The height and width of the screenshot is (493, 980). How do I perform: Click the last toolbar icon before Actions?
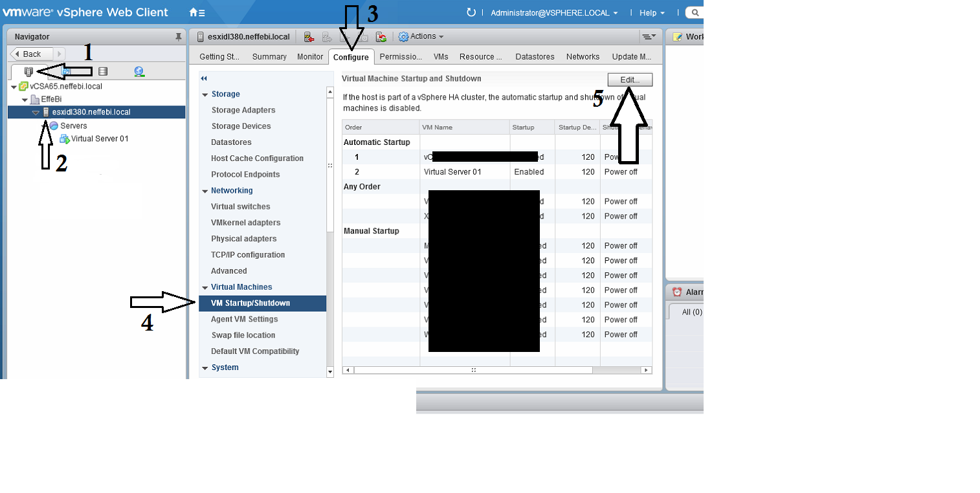(x=381, y=37)
